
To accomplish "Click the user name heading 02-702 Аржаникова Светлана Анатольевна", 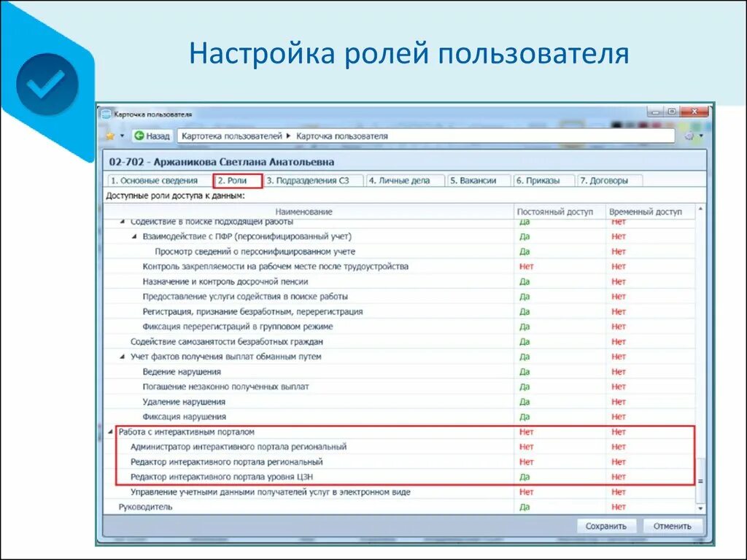I will 222,162.
